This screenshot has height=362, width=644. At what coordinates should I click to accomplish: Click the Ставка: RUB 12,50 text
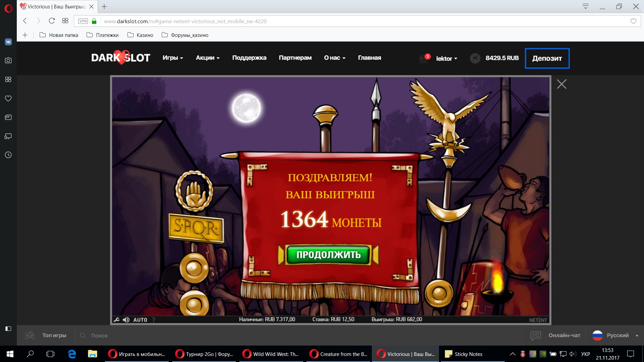(333, 319)
